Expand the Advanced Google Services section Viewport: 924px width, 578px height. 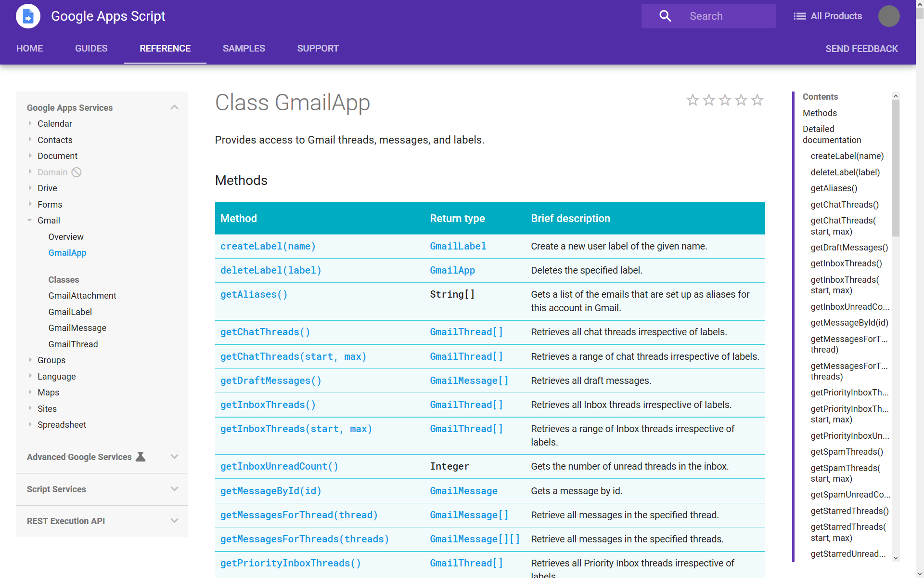coord(174,457)
